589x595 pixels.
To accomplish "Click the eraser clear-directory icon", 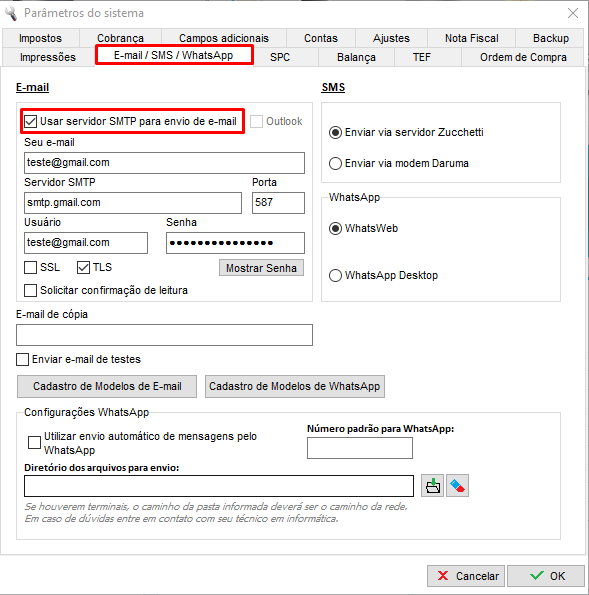I will (457, 486).
